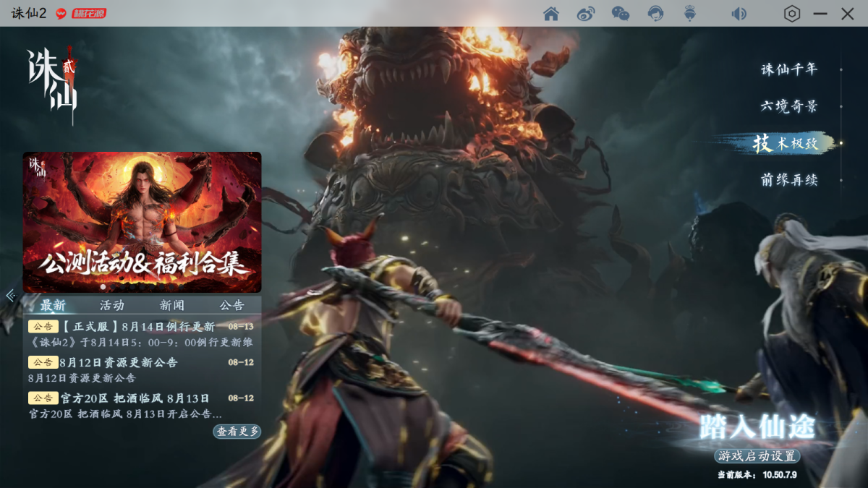868x488 pixels.
Task: Switch to the 活动 tab
Action: click(x=112, y=305)
